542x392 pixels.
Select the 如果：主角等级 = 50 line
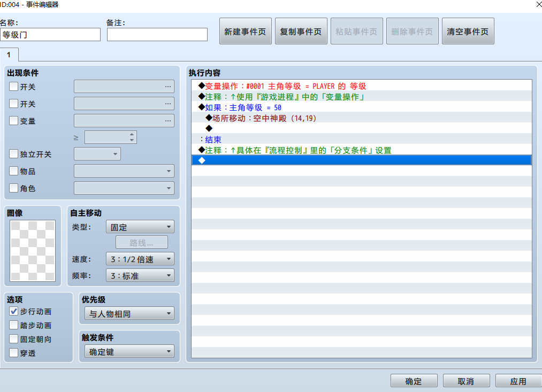(362, 107)
